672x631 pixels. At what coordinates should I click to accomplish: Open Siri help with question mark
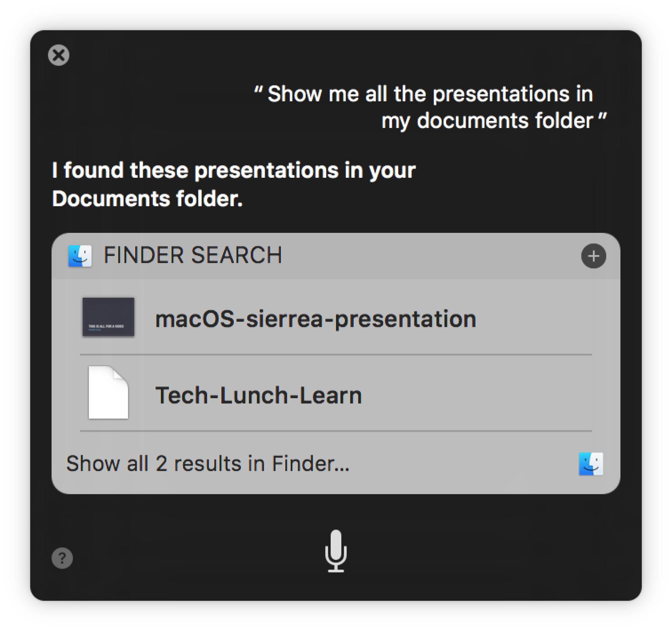tap(62, 558)
